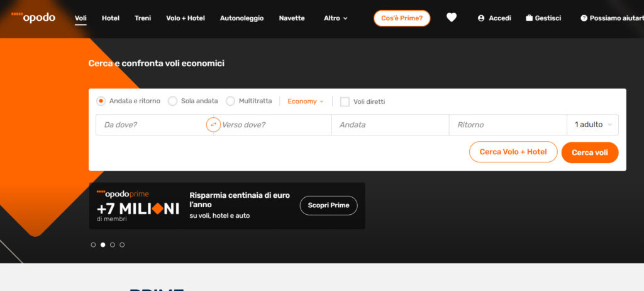Expand the Altro menu
Screen dimensions: 644x291
pos(335,18)
